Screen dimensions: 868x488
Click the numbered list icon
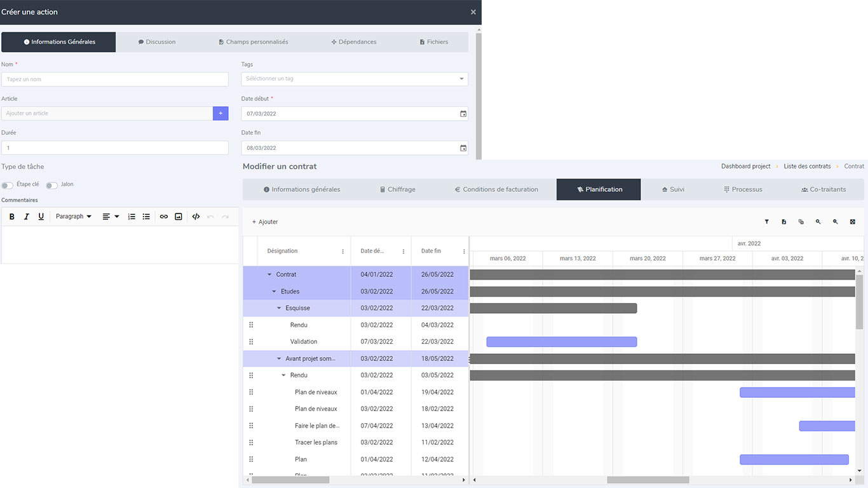coord(132,217)
